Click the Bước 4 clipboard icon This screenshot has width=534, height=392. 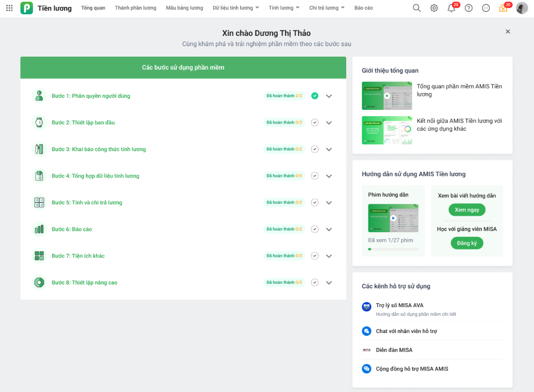[x=39, y=176]
